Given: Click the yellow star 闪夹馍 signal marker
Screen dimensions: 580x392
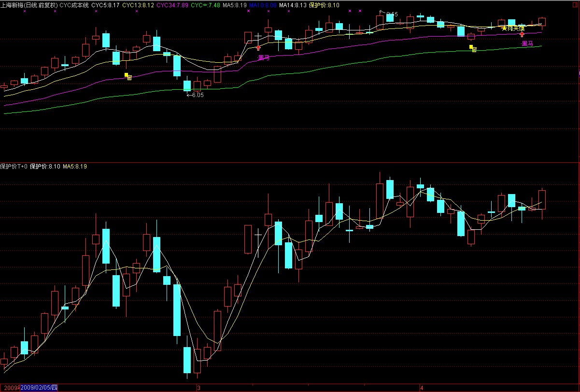Looking at the screenshot, I should [513, 28].
